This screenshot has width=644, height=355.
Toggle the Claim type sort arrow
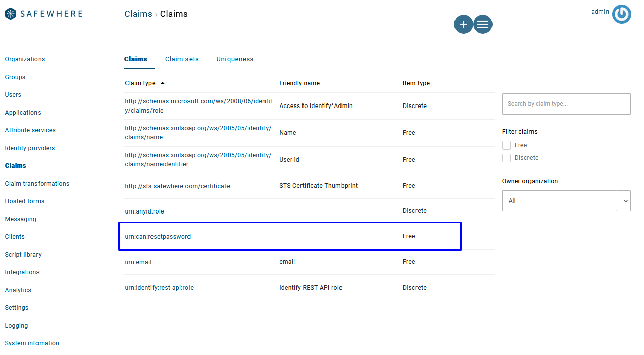(163, 83)
